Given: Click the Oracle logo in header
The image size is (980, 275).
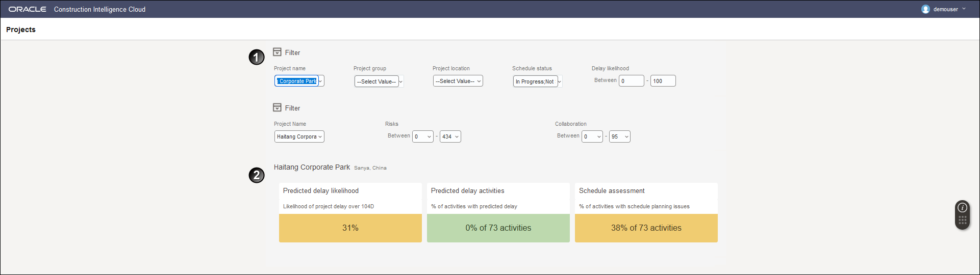Looking at the screenshot, I should [27, 9].
